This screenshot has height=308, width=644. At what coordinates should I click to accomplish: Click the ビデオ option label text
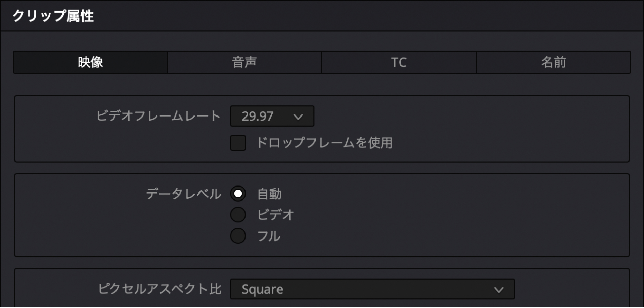pyautogui.click(x=275, y=215)
